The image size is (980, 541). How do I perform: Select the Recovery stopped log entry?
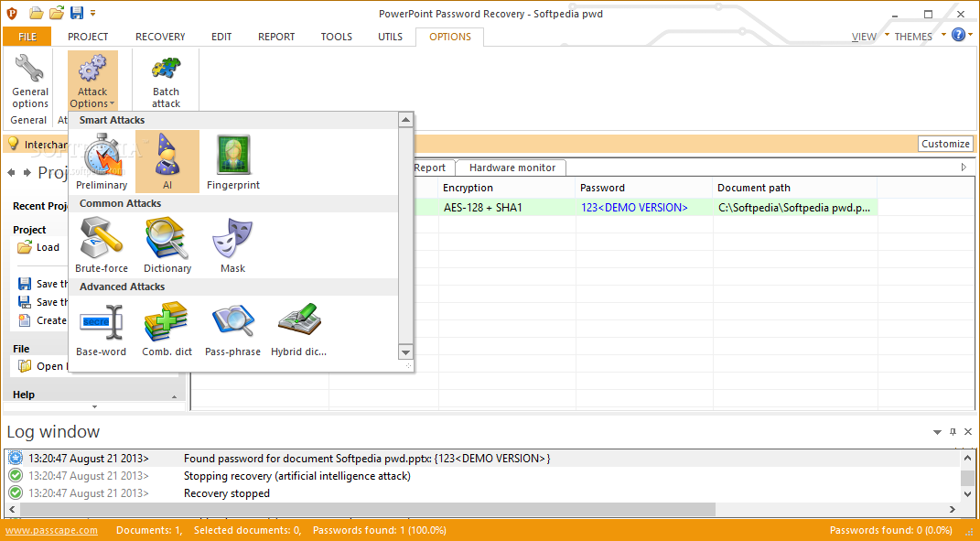[482, 493]
